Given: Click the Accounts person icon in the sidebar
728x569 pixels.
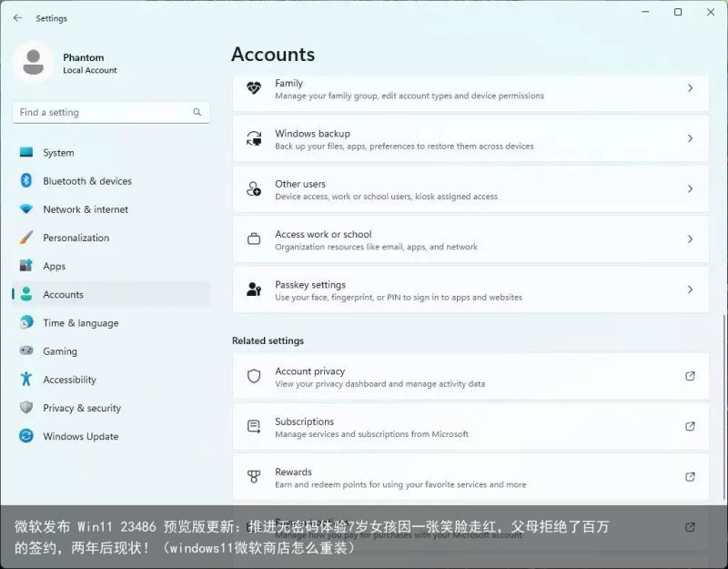Looking at the screenshot, I should (26, 294).
